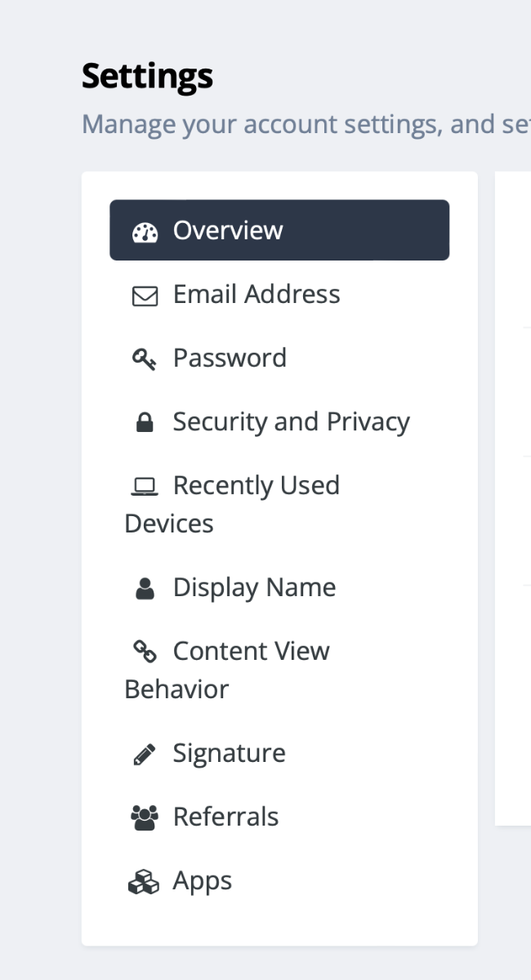Go to Email Address settings
Viewport: 531px width, 980px height.
tap(257, 294)
